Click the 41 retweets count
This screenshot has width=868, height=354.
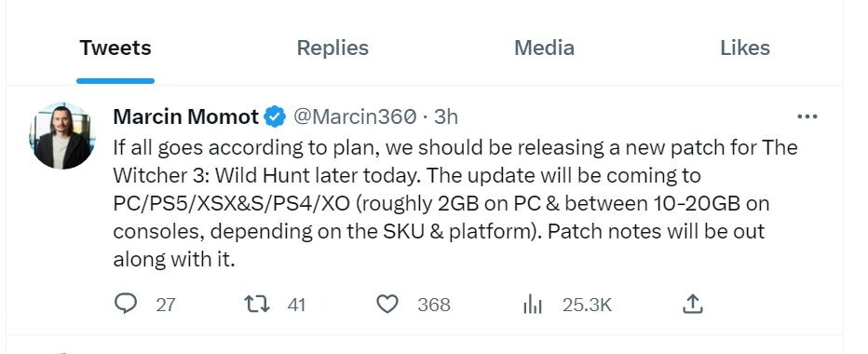tap(296, 305)
